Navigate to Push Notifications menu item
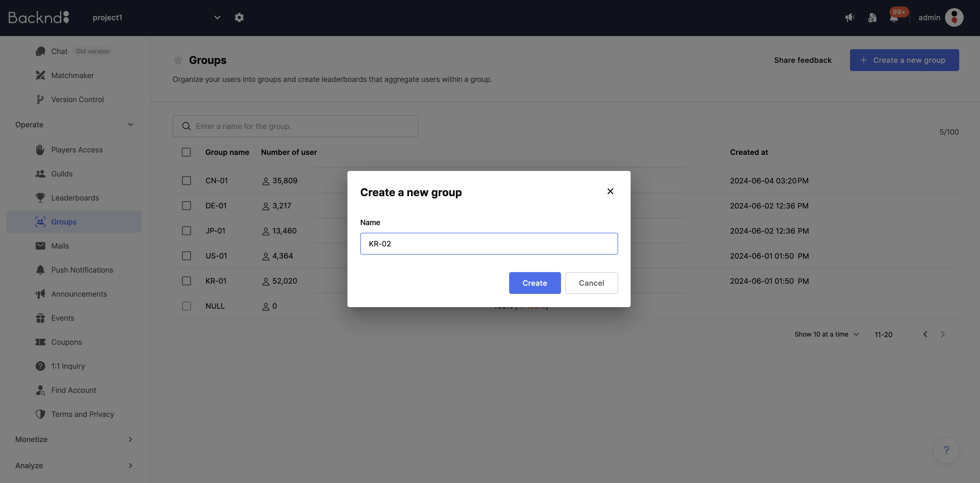 [82, 270]
